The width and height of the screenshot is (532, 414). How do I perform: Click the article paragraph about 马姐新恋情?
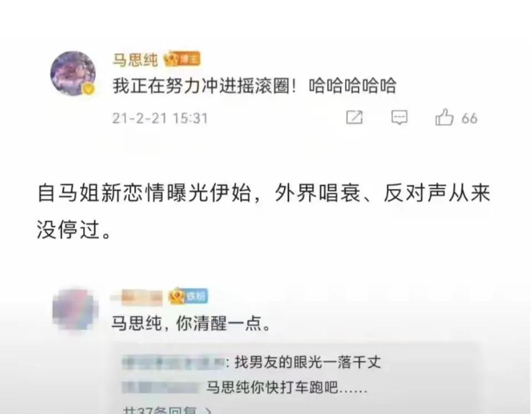tap(264, 211)
